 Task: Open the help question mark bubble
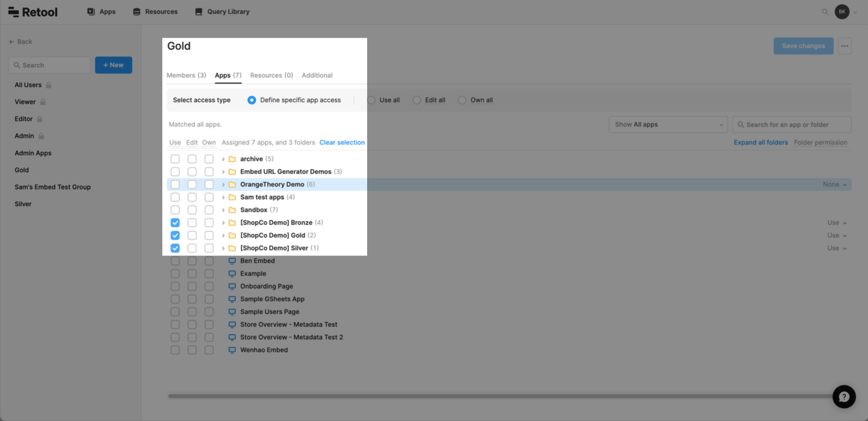(844, 397)
